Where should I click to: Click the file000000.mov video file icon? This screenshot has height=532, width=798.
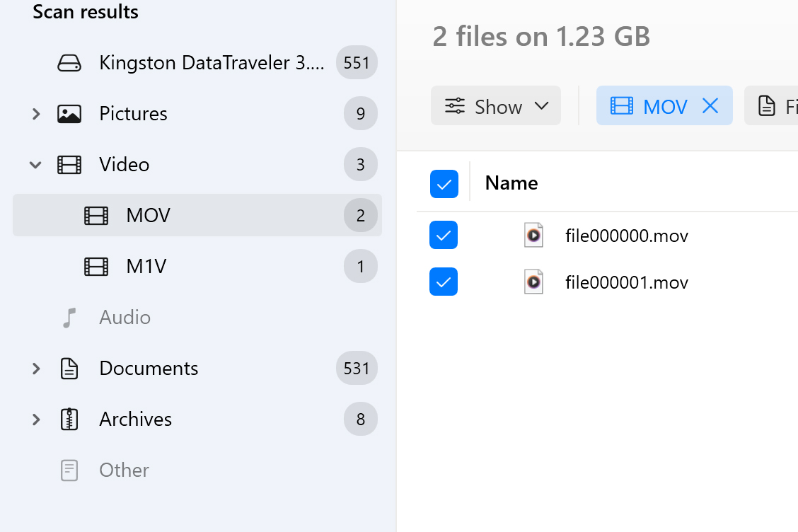(533, 235)
